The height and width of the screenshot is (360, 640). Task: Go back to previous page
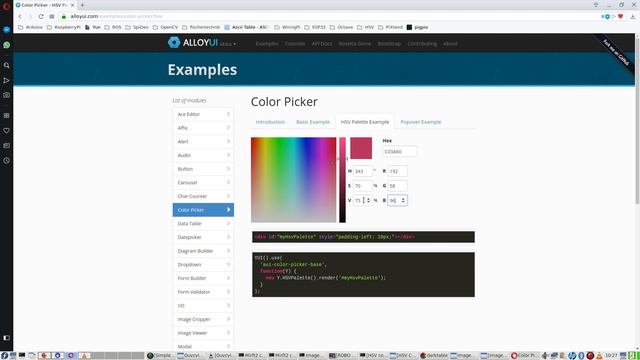(x=20, y=16)
